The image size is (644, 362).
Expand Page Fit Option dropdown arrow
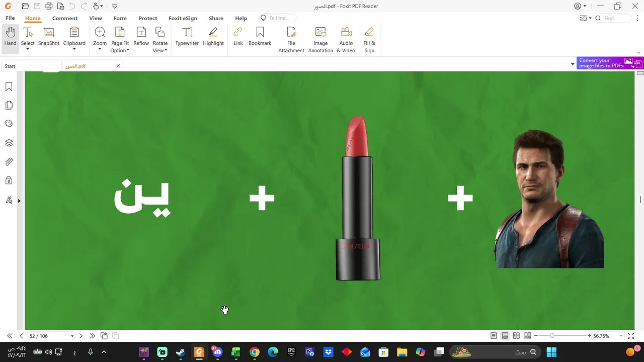[128, 50]
